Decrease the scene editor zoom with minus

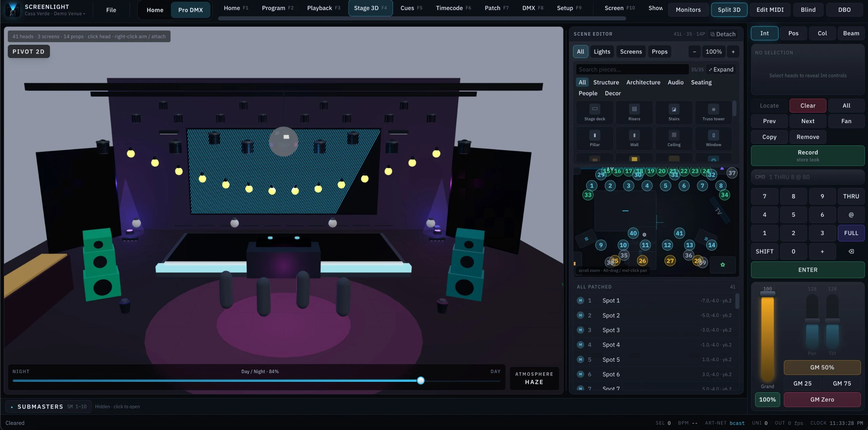pyautogui.click(x=694, y=52)
